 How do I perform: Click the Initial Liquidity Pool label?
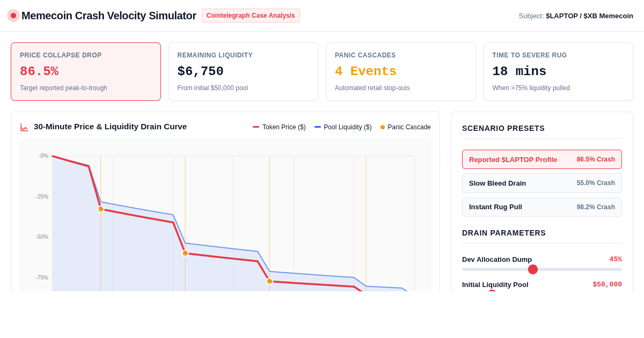[x=495, y=284]
